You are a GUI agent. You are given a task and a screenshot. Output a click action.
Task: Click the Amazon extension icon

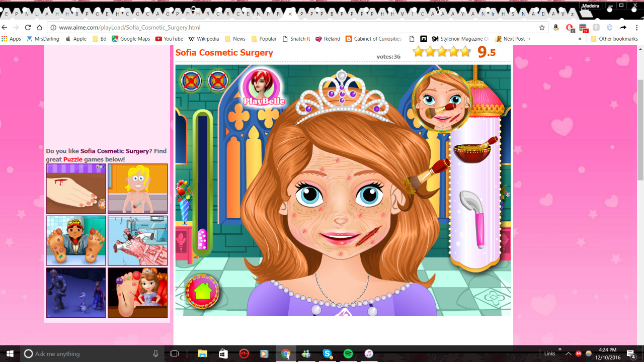[556, 28]
